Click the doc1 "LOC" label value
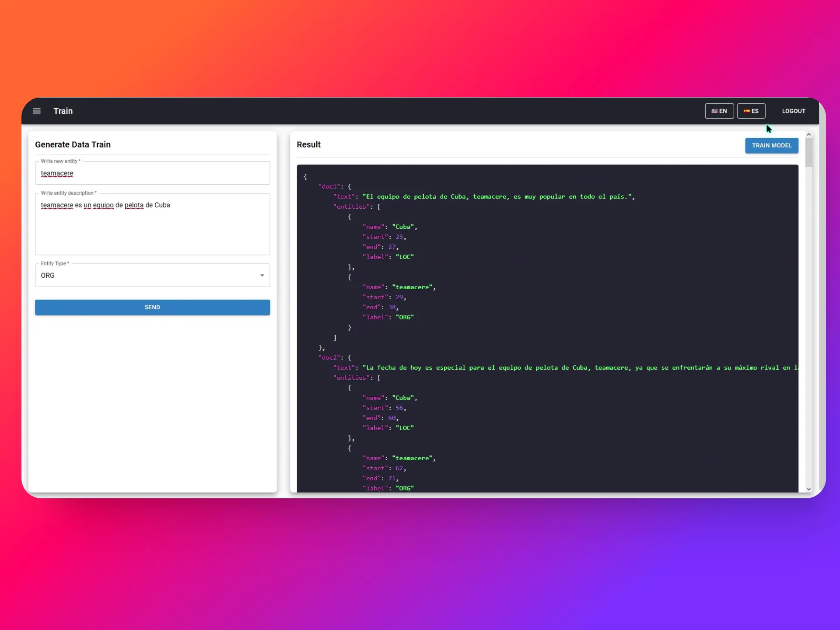 (x=404, y=257)
